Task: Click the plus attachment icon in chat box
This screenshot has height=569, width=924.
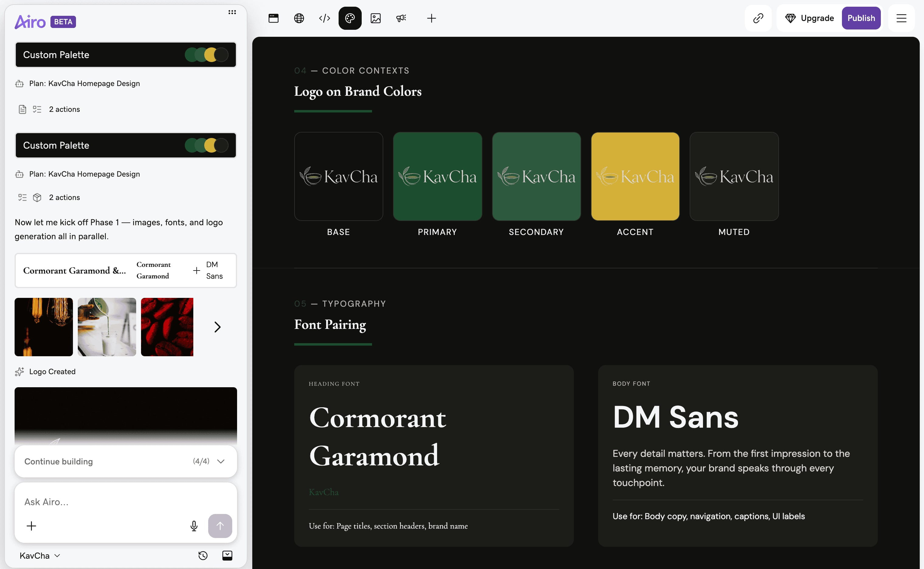Action: [31, 526]
